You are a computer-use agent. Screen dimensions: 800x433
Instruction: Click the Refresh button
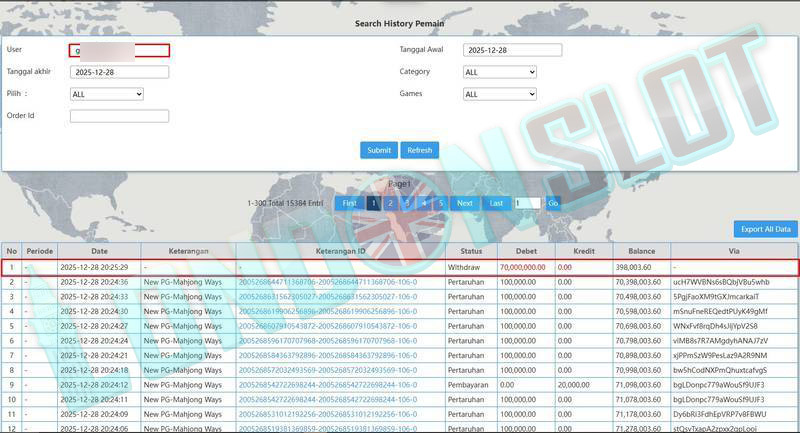tap(420, 150)
